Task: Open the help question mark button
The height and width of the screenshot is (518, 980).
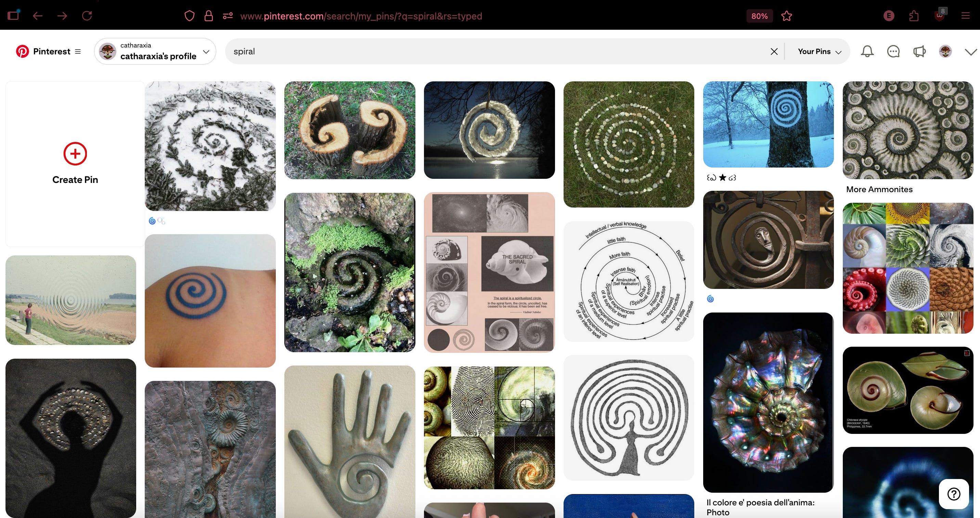Action: [954, 494]
